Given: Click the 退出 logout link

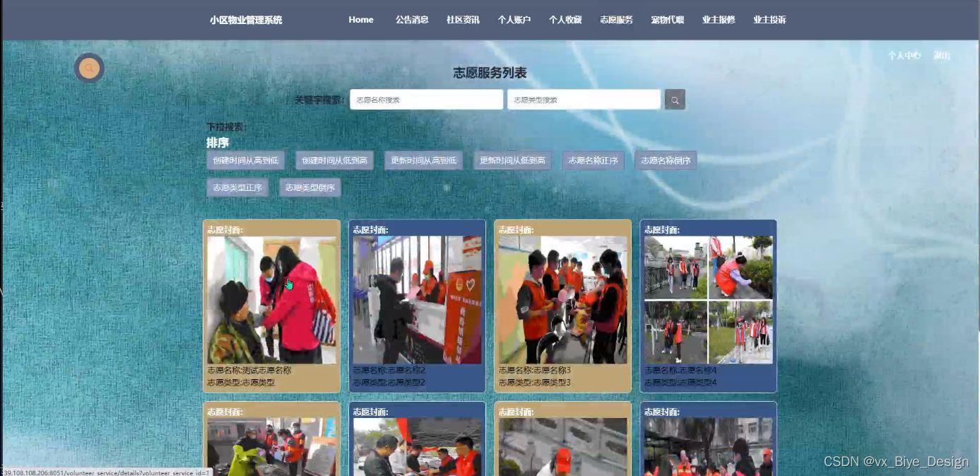Looking at the screenshot, I should (x=942, y=55).
